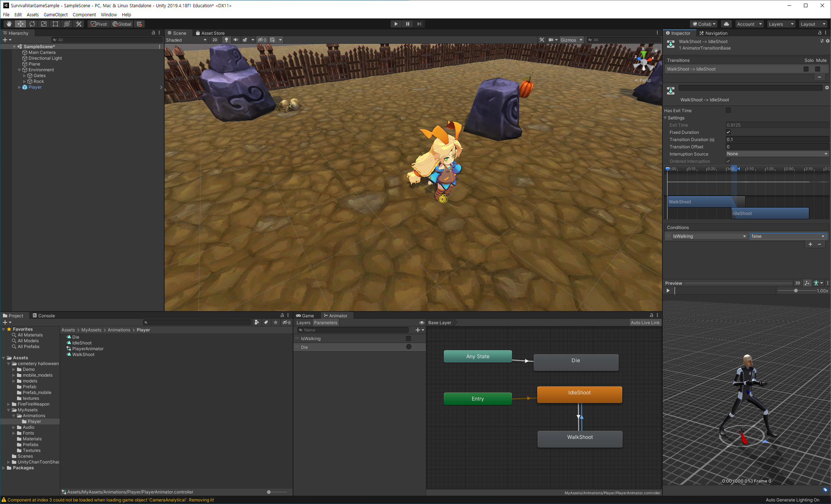Click the Auto Live Link button

coord(645,323)
